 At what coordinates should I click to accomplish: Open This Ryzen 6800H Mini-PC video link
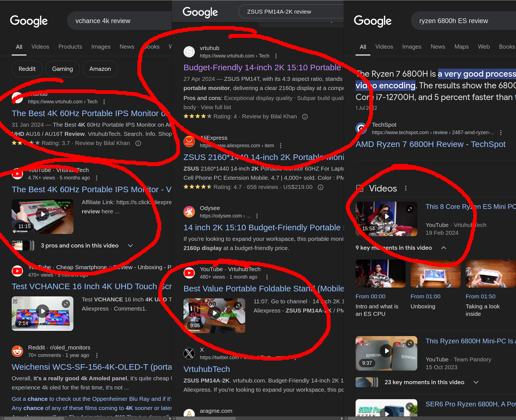click(471, 341)
